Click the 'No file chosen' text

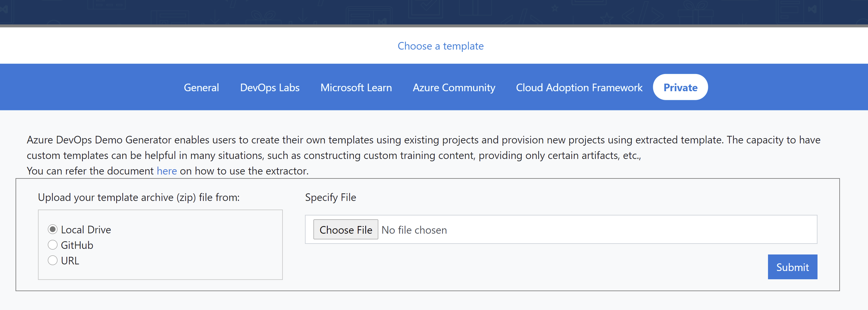414,230
